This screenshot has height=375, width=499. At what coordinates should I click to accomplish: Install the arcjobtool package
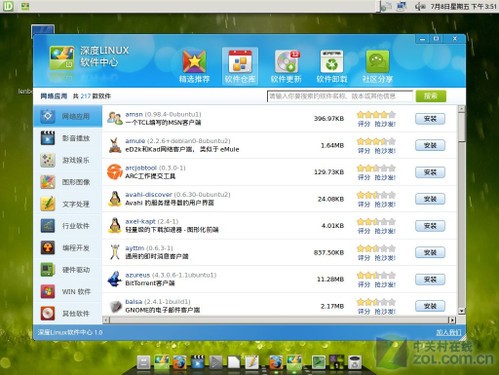click(430, 172)
